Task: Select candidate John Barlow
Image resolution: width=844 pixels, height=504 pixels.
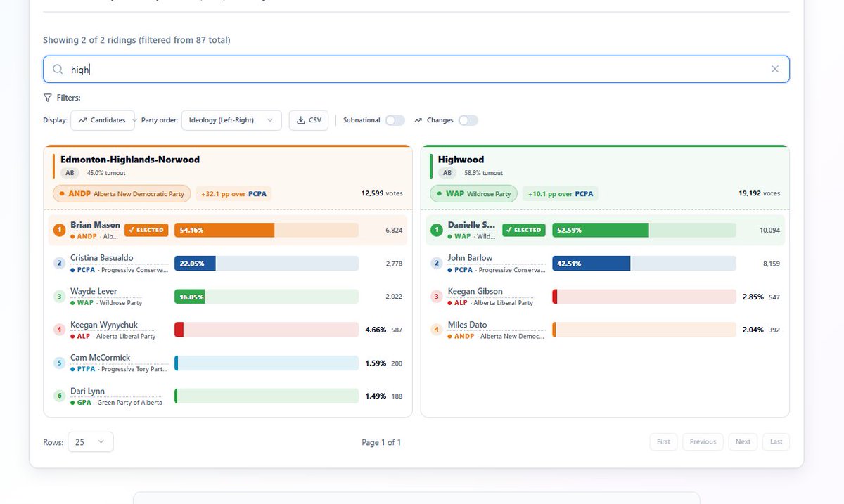Action: click(471, 258)
